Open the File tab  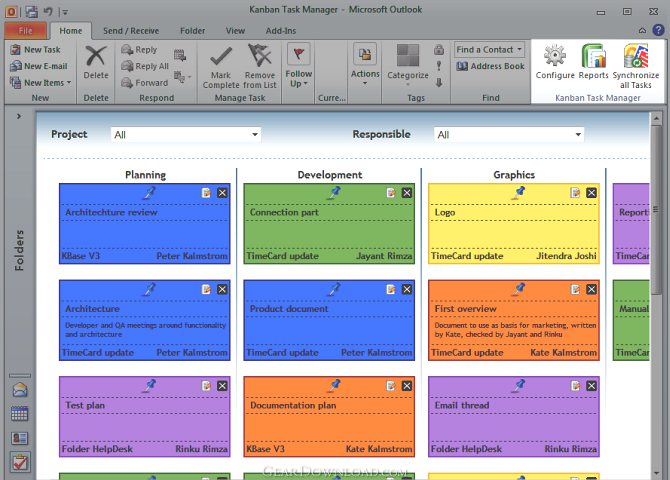click(x=26, y=30)
